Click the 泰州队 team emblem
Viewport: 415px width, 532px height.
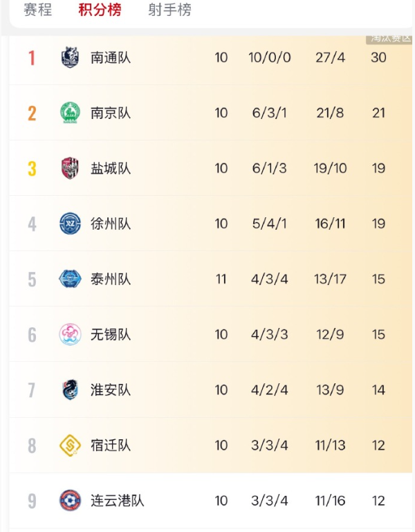point(70,279)
